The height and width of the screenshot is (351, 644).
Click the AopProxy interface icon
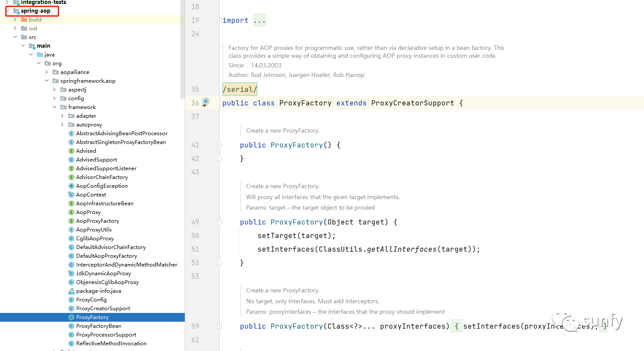[71, 212]
